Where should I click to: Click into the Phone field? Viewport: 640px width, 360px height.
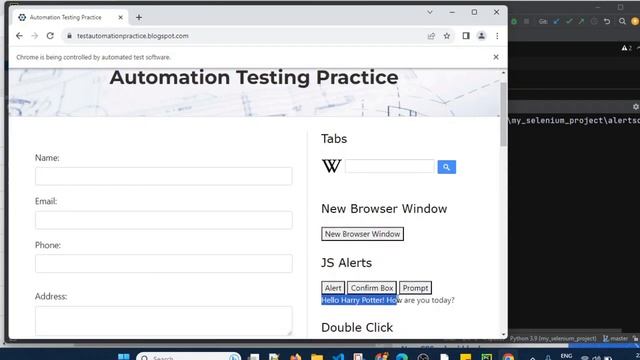tap(164, 264)
